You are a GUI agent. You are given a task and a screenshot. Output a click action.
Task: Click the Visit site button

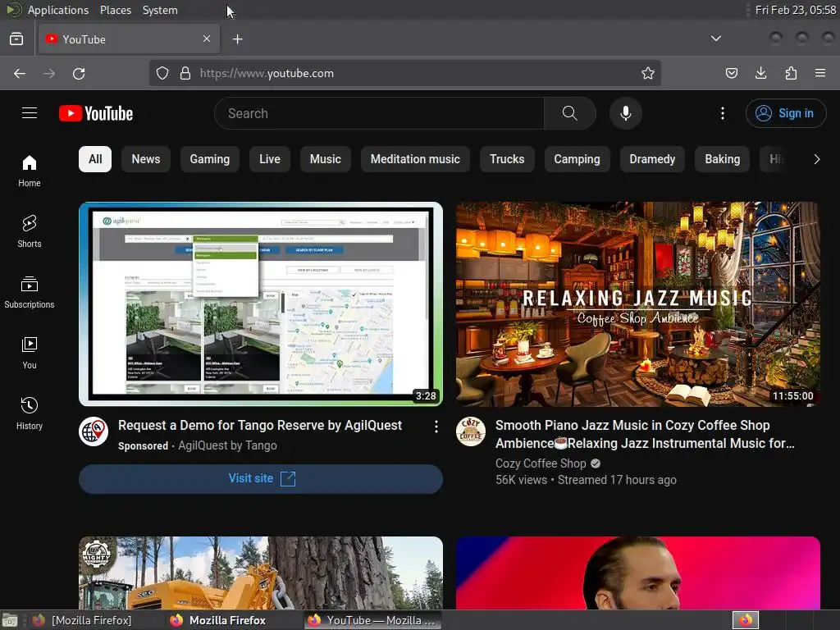pyautogui.click(x=261, y=478)
